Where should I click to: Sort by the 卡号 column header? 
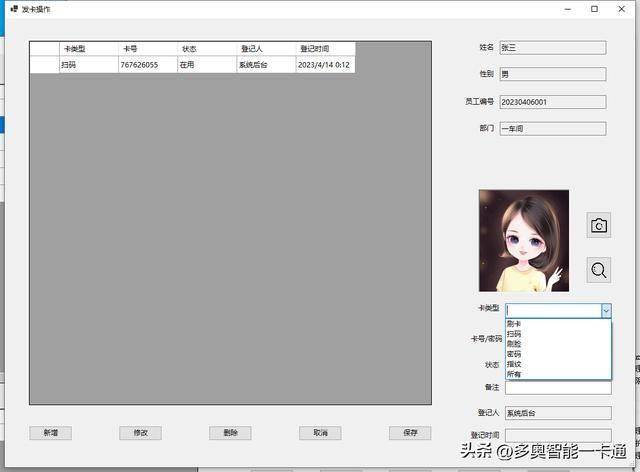148,49
